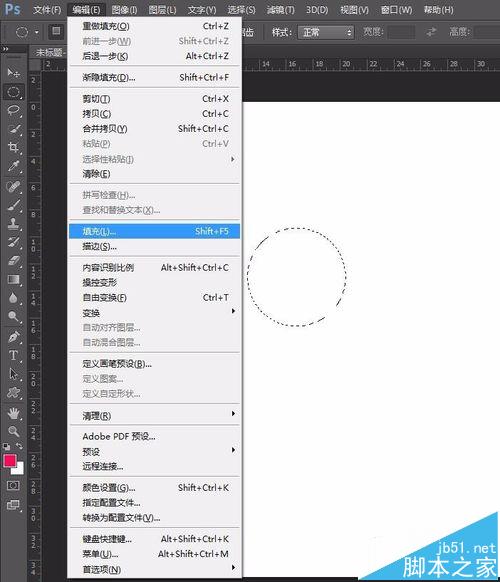500x582 pixels.
Task: Select the Pen tool
Action: 14,337
